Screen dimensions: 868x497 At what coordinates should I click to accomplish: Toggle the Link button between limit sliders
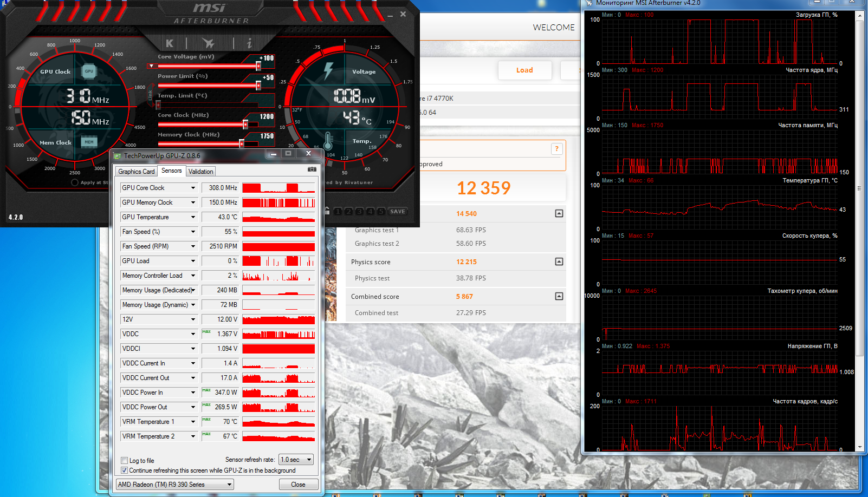(151, 95)
